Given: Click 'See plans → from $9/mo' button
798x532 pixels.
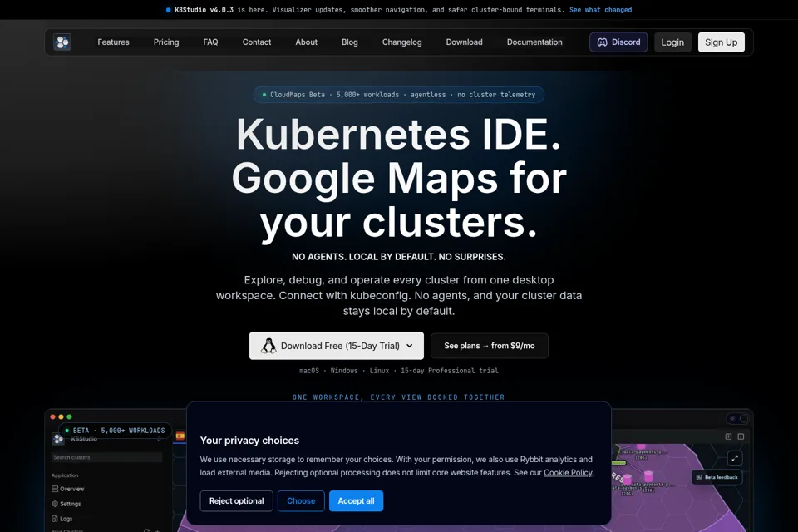Looking at the screenshot, I should click(489, 346).
